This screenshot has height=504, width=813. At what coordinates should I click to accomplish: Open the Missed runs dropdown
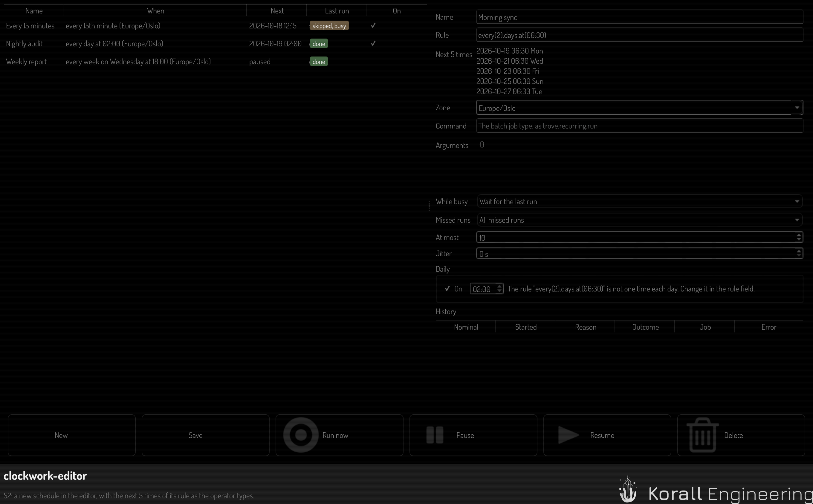(x=639, y=220)
